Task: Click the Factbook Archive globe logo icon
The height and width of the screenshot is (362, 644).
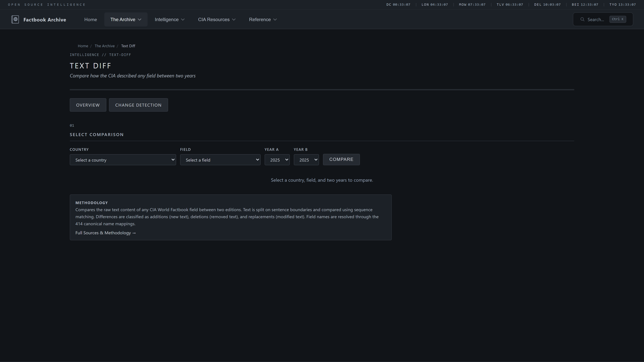Action: click(15, 19)
